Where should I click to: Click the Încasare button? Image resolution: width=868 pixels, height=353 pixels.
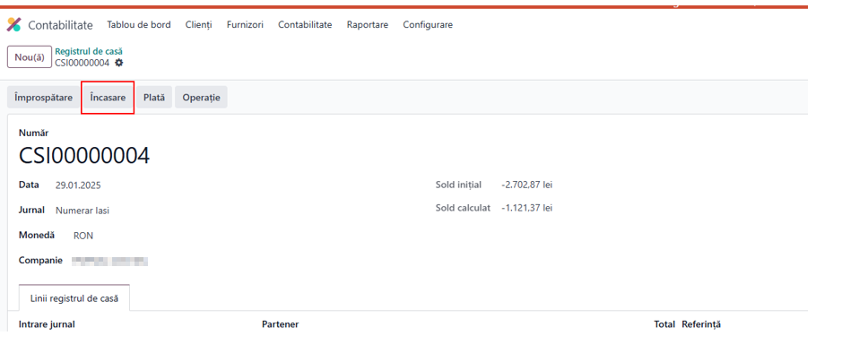coord(108,98)
